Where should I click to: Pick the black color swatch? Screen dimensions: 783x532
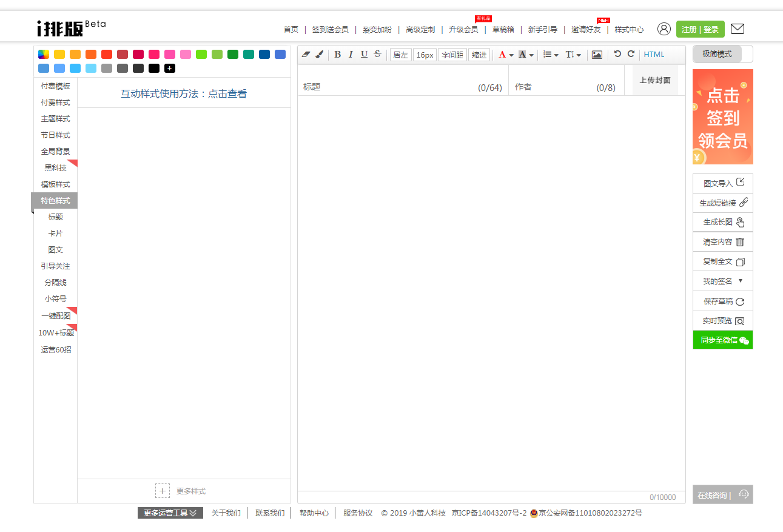pos(154,69)
